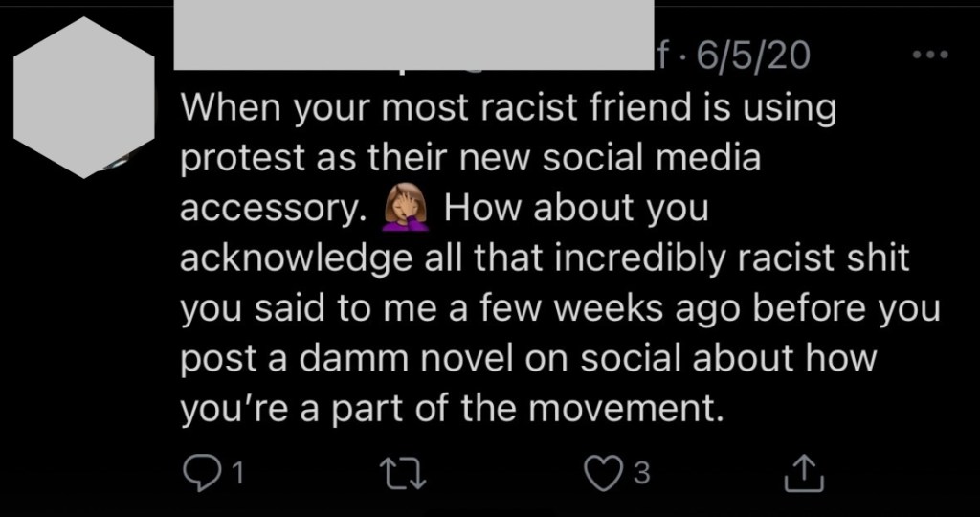
Task: Click the text 'How about you' after the emoji
Action: [577, 209]
